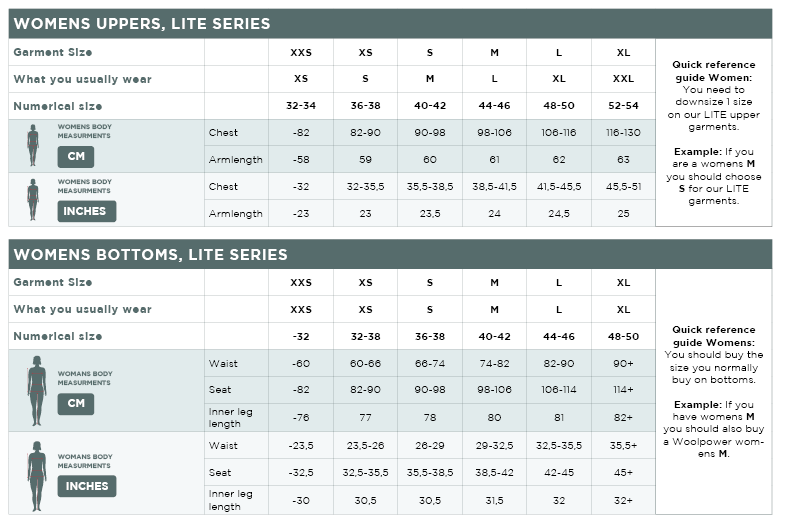Click the "Quick reference guide Womens:" heading
Image resolution: width=785 pixels, height=522 pixels.
tap(714, 335)
